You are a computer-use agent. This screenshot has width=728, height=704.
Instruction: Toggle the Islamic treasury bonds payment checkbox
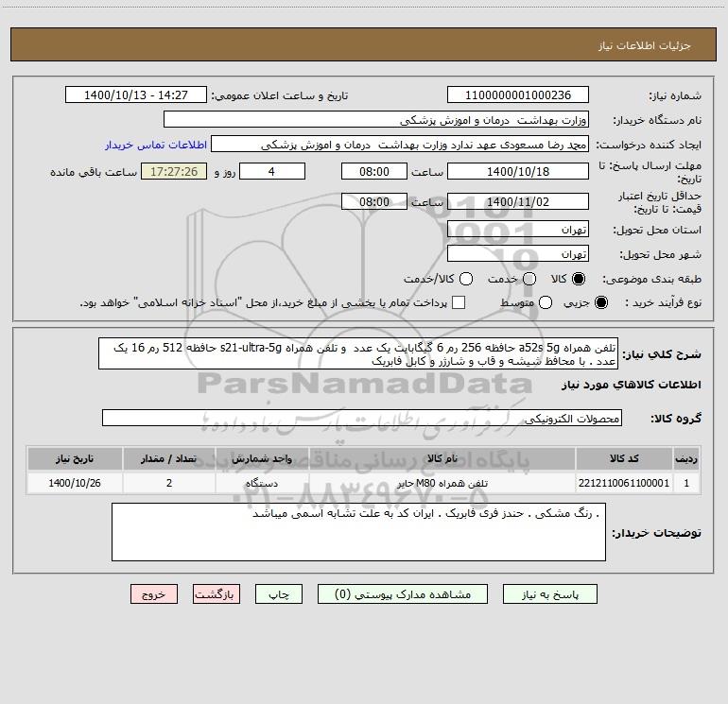coord(459,302)
